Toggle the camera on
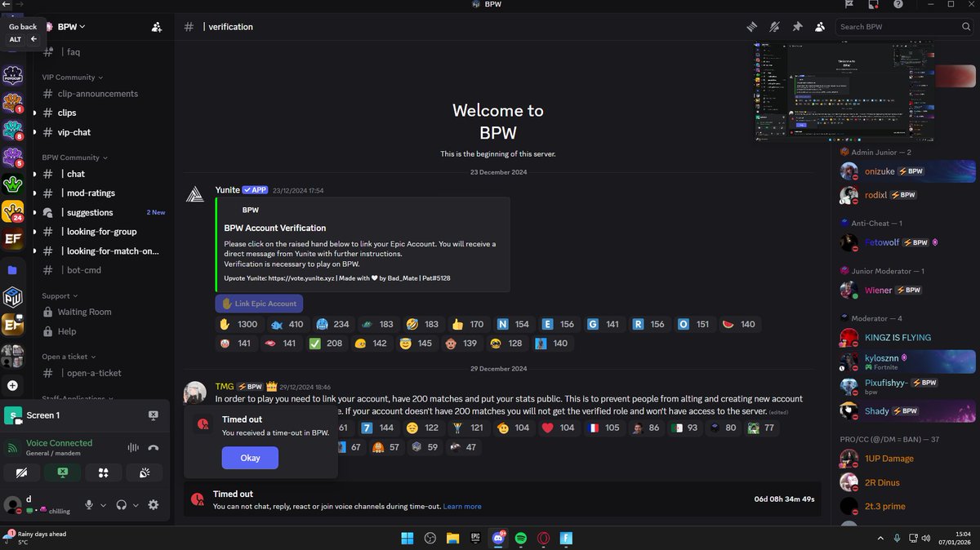This screenshot has width=980, height=550. [x=23, y=472]
